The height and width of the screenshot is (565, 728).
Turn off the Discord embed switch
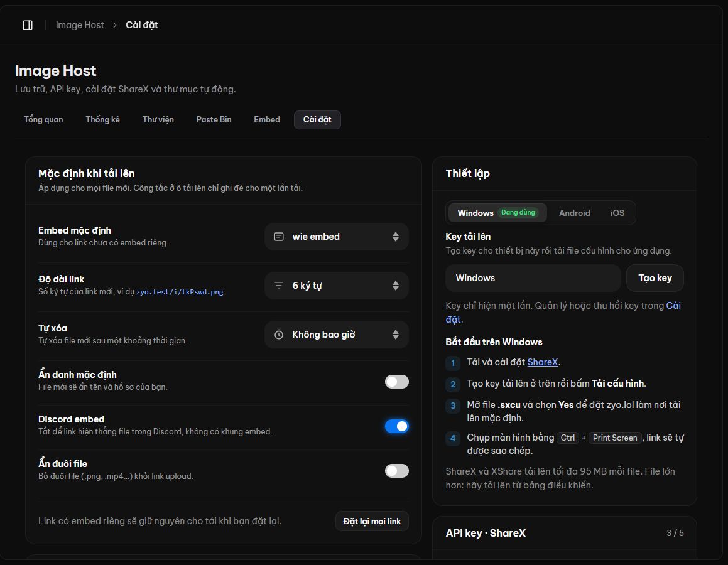[x=397, y=426]
